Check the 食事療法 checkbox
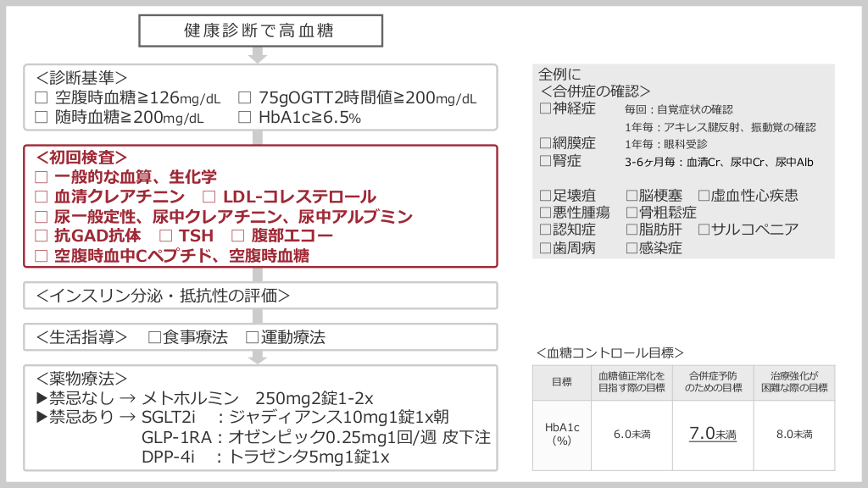The width and height of the screenshot is (868, 488). [x=154, y=337]
